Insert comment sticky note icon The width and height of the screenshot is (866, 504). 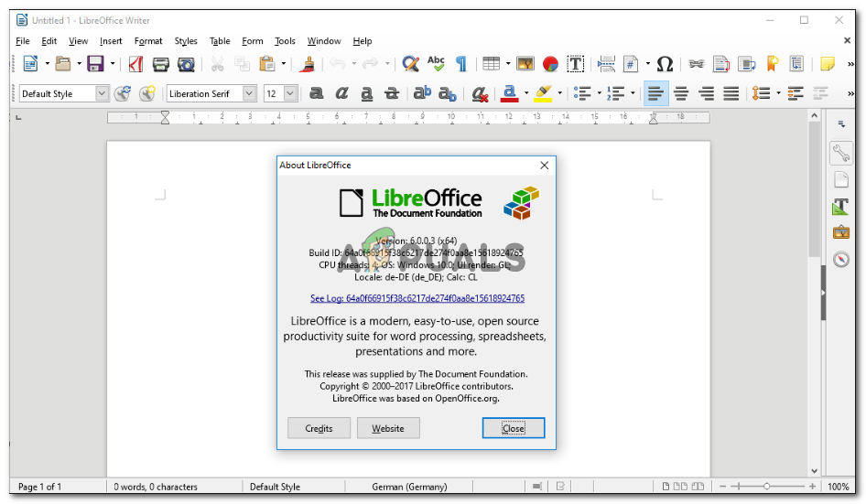[x=828, y=64]
